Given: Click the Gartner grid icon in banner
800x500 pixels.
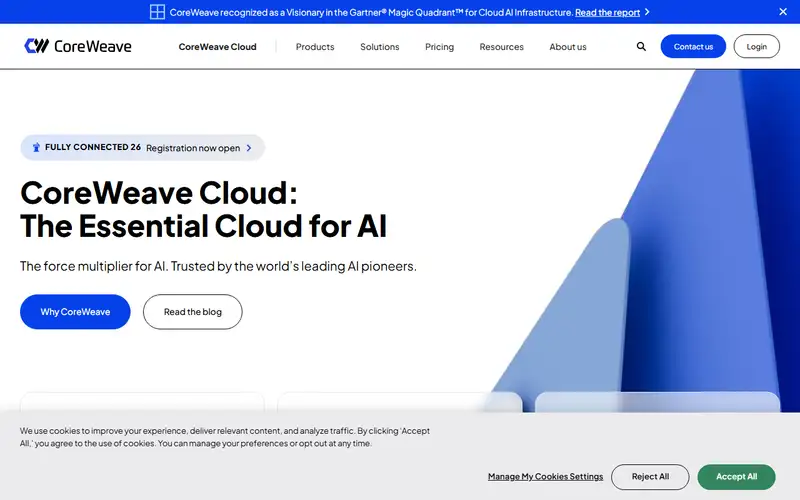Looking at the screenshot, I should pyautogui.click(x=157, y=12).
